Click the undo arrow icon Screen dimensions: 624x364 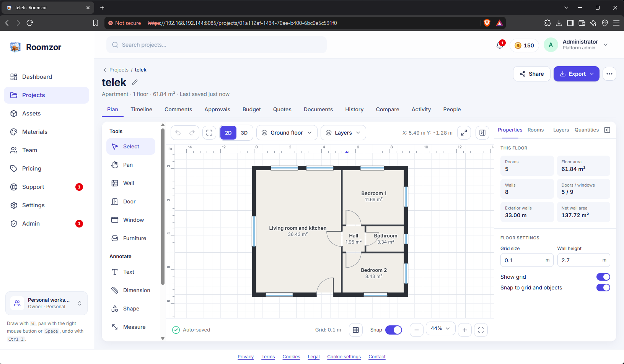pos(178,133)
